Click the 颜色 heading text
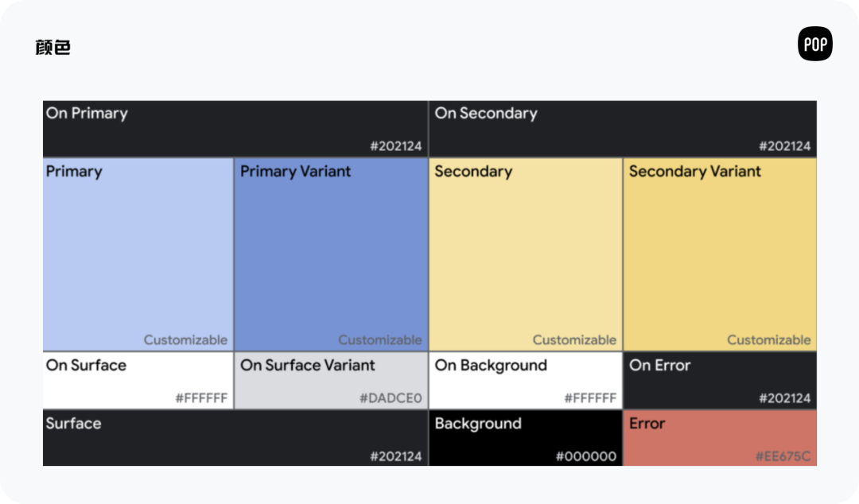Screen dimensions: 859x504 53,48
